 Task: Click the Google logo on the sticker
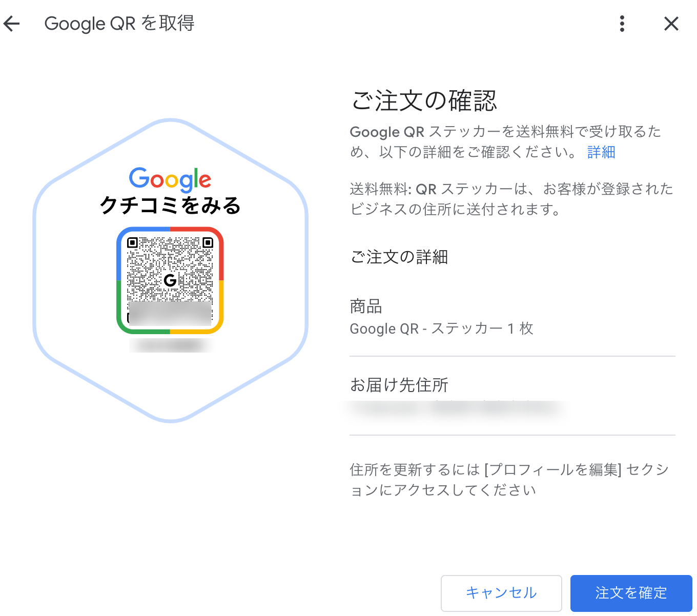point(170,179)
